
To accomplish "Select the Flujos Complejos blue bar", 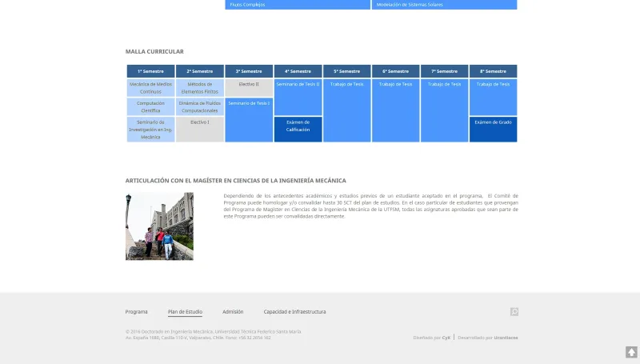I will [298, 5].
